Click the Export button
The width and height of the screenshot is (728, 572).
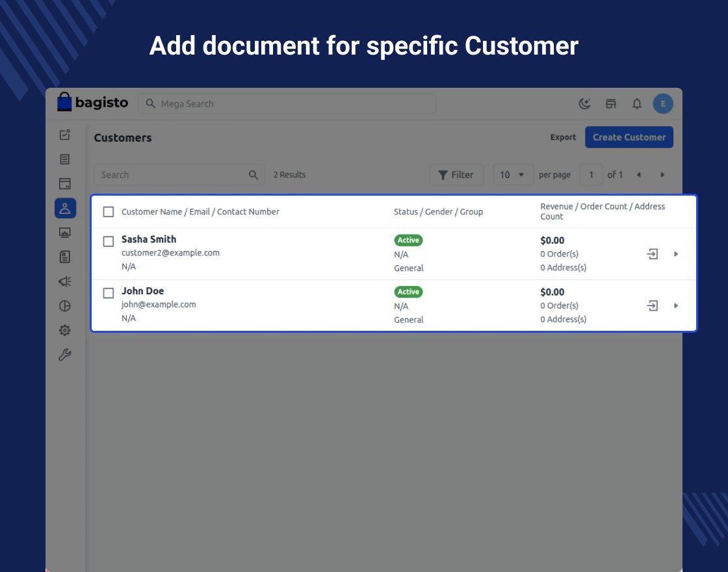[x=563, y=137]
